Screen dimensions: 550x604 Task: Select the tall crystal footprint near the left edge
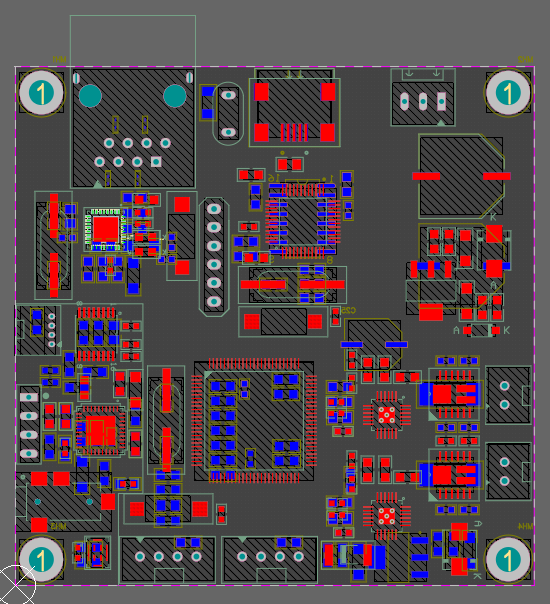(x=54, y=245)
